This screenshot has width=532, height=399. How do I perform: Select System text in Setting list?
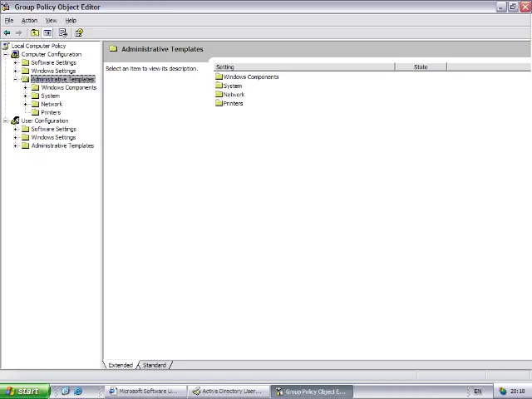(x=233, y=86)
